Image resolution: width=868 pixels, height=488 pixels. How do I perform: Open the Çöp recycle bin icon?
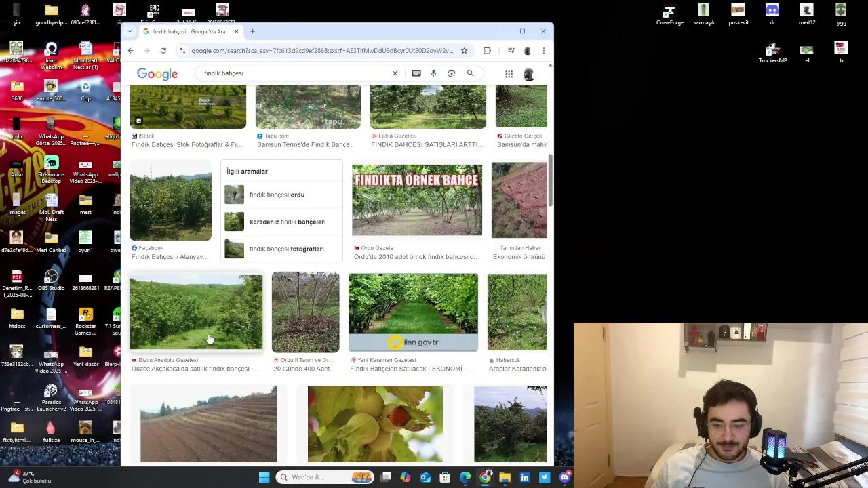85,90
